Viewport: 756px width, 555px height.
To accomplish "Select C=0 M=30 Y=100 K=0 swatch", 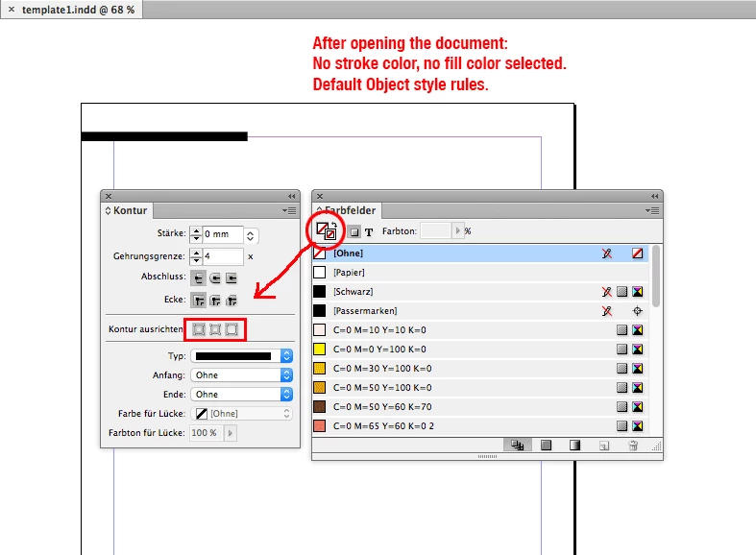I will 480,369.
